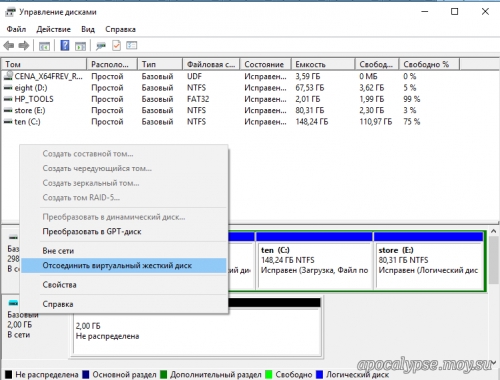This screenshot has width=500, height=380.
Task: Click the green Дополнительный раздел legend swatch
Action: (163, 374)
